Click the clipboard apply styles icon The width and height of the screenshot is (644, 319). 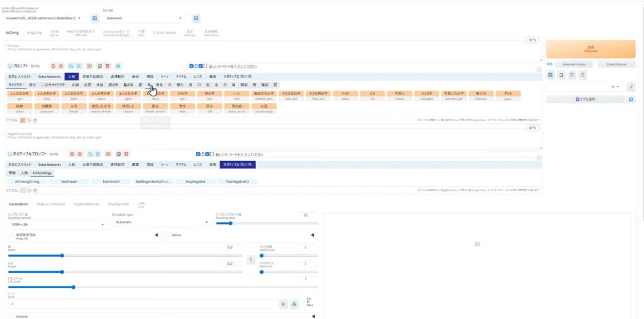pos(582,75)
